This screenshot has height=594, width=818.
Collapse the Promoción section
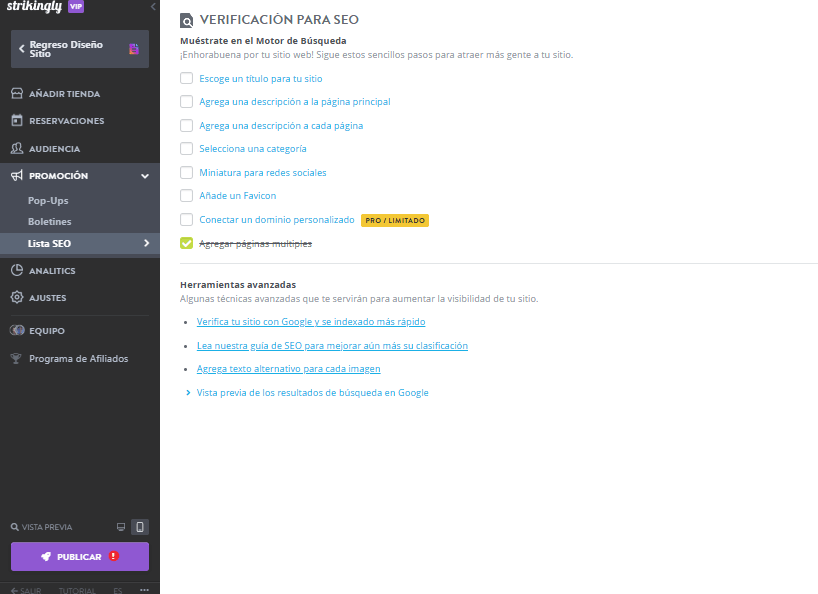click(x=143, y=174)
